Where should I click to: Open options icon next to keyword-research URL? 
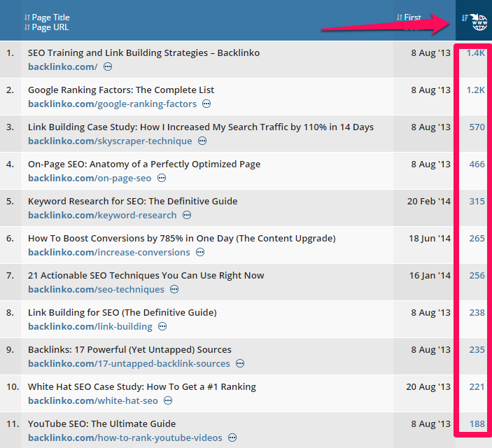pyautogui.click(x=187, y=216)
